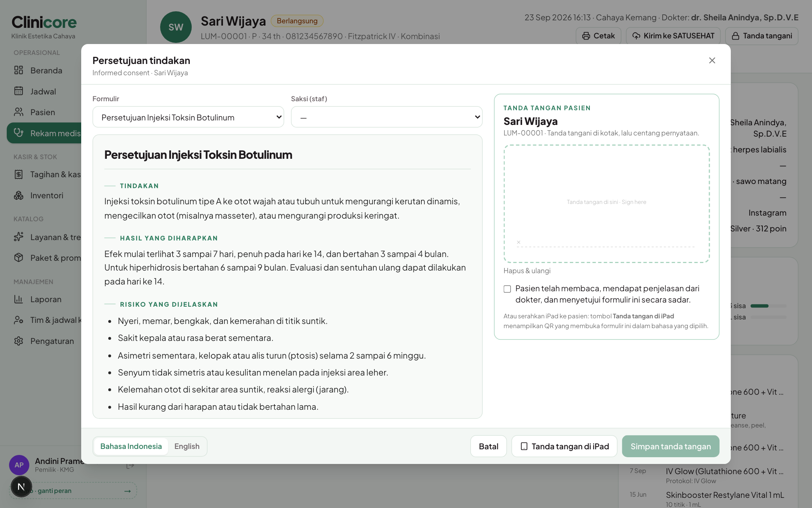
Task: Click the Jadwal calendar icon
Action: coord(19,91)
